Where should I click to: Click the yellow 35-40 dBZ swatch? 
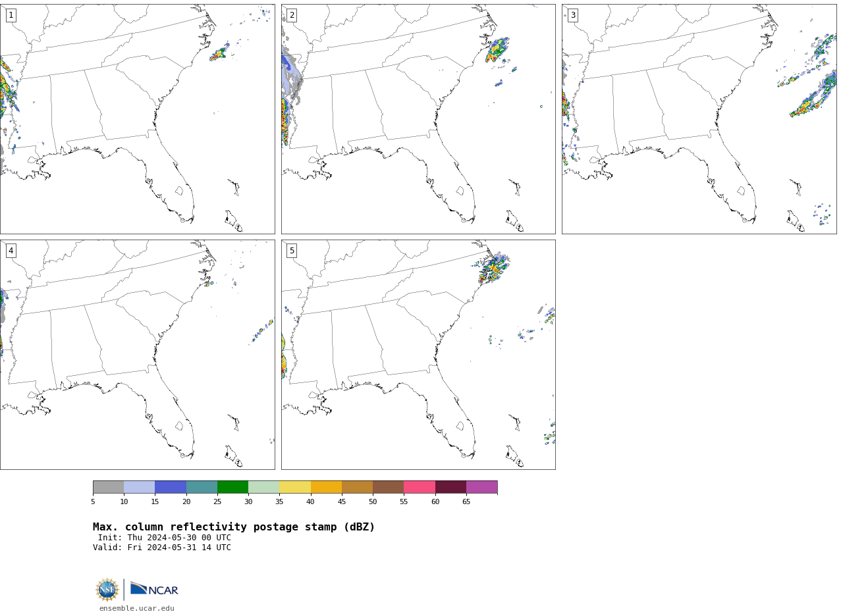pos(295,487)
